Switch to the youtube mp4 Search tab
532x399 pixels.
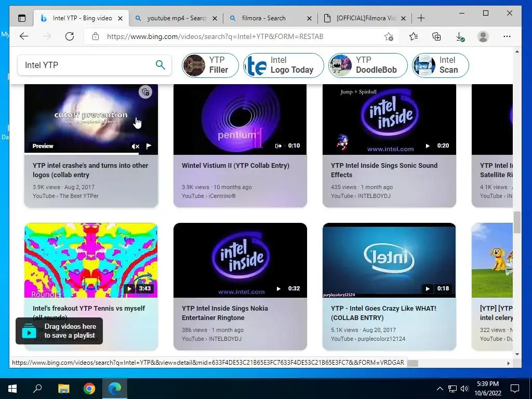pyautogui.click(x=176, y=18)
